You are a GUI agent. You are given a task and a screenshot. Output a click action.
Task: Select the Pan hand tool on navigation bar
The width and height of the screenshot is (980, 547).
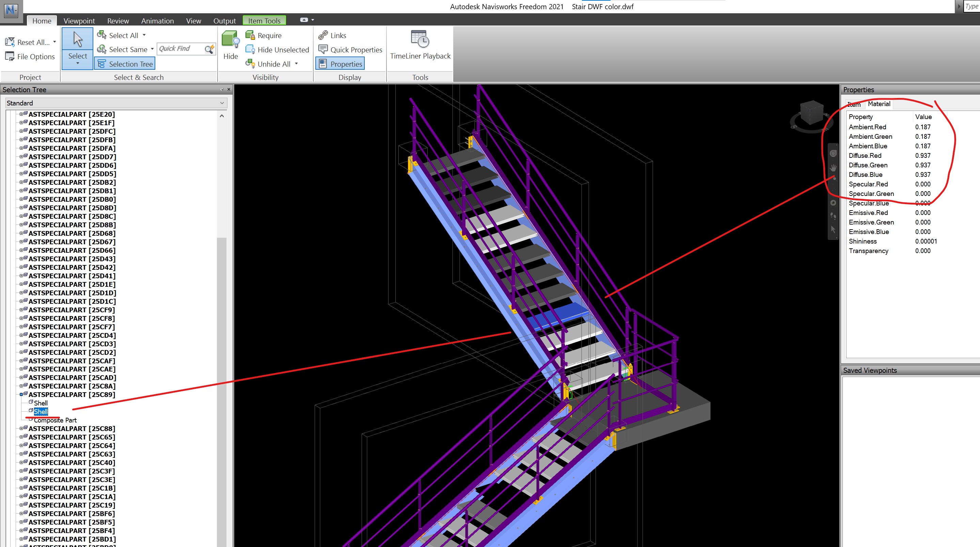[x=833, y=168]
